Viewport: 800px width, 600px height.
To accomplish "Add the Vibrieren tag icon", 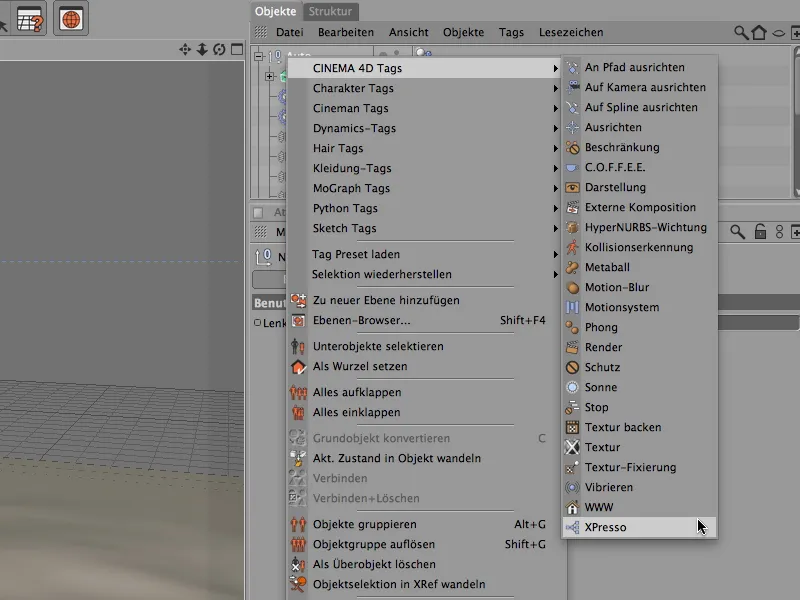I will pos(572,487).
